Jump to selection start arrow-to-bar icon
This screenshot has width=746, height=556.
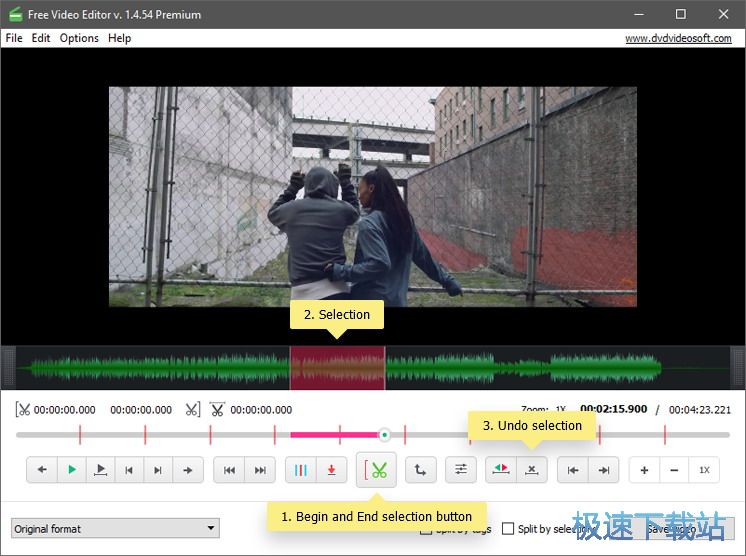click(x=573, y=470)
